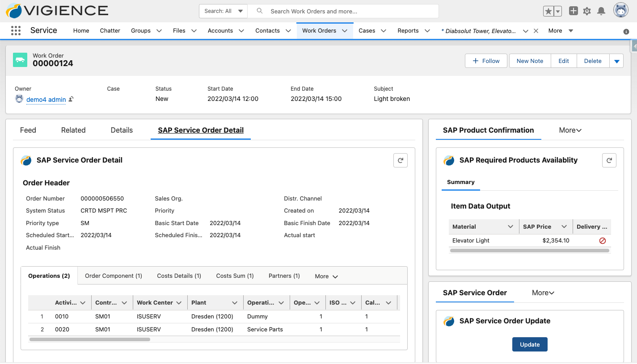Click SAP Required Products logo icon

[x=449, y=160]
